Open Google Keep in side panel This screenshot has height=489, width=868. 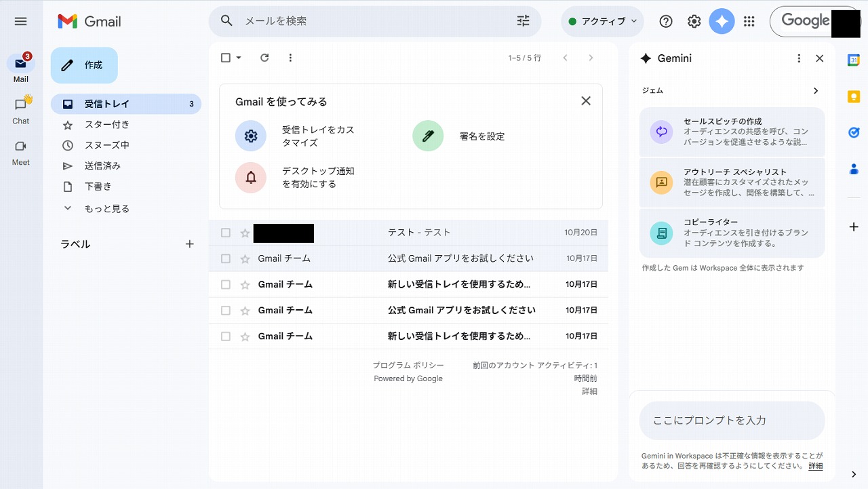(854, 96)
